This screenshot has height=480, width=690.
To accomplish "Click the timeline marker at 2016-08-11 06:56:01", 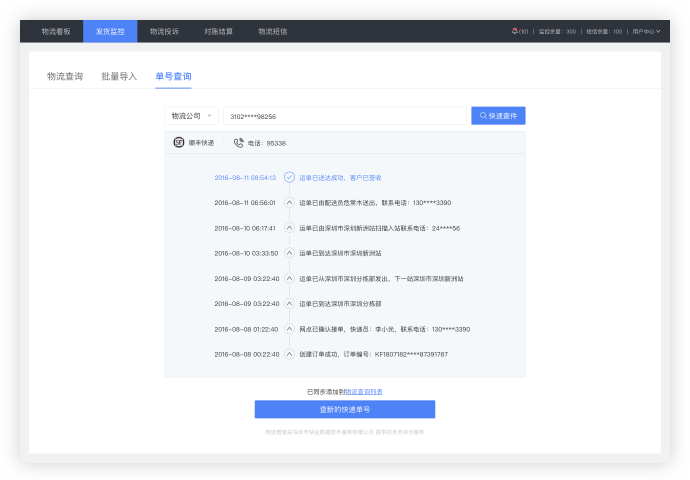I will pos(289,202).
